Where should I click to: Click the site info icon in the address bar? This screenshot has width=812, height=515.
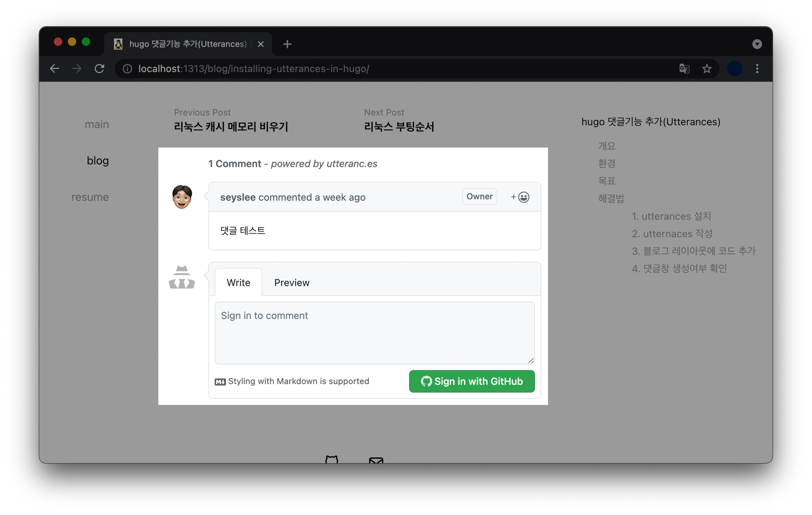127,68
